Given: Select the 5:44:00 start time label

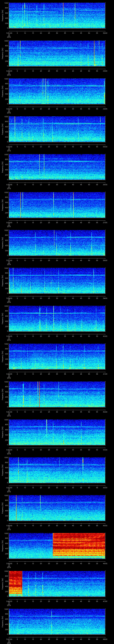Looking at the screenshot, I should click(9, 525).
